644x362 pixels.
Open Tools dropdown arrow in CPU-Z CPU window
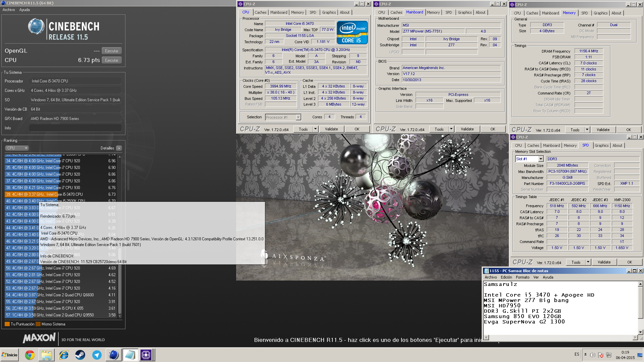[315, 129]
